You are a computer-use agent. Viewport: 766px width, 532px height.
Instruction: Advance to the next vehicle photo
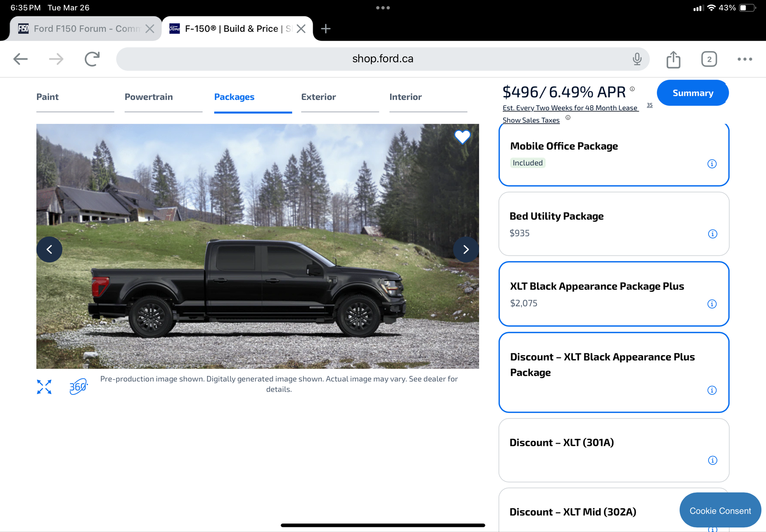coord(466,249)
